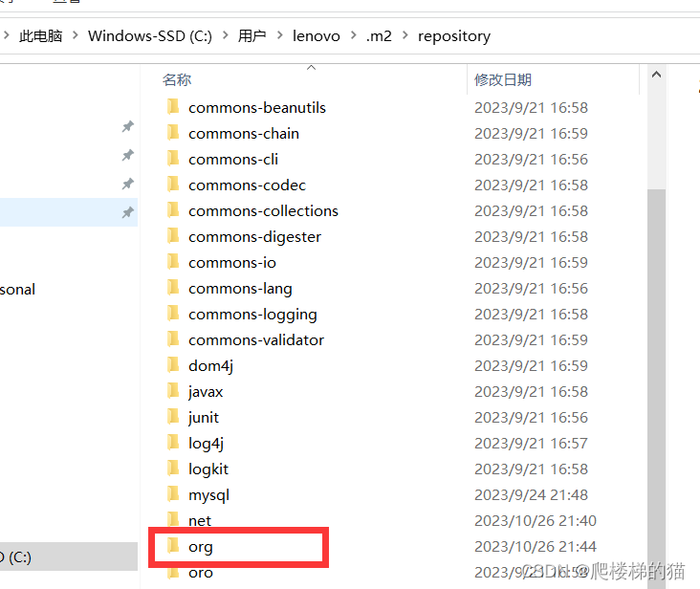This screenshot has width=700, height=589.
Task: Select the org folder name
Action: (201, 548)
